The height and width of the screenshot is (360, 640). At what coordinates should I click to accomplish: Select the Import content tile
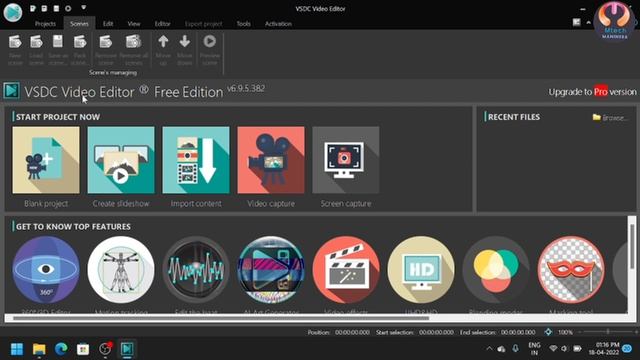(196, 160)
